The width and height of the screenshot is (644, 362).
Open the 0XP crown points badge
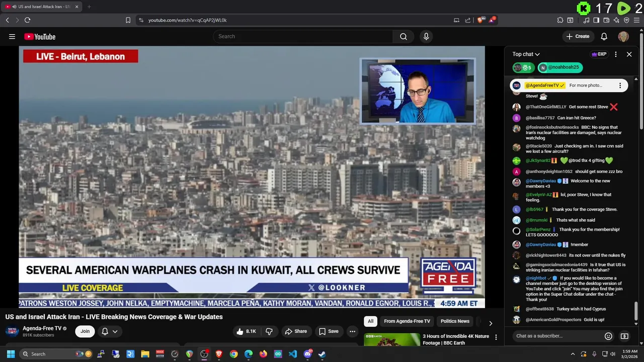(599, 54)
